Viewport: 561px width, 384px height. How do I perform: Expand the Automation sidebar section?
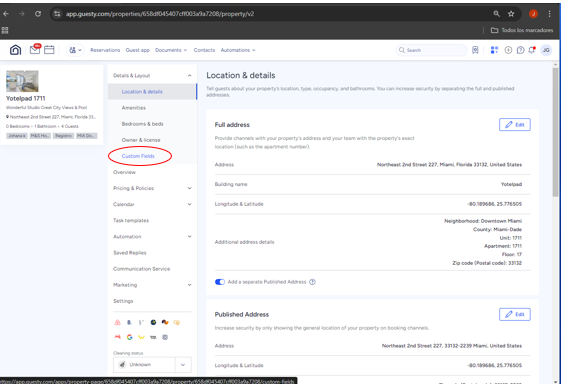point(189,237)
